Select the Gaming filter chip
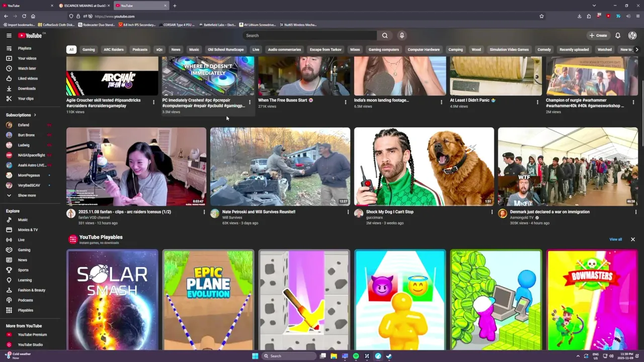The height and width of the screenshot is (362, 644). [89, 49]
